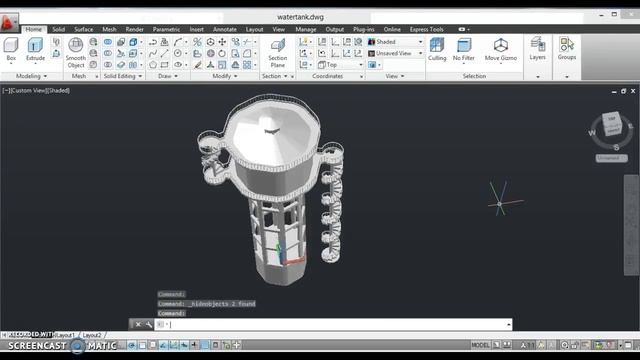Activate the Extrude tool
This screenshot has height=360, width=640.
pos(35,49)
